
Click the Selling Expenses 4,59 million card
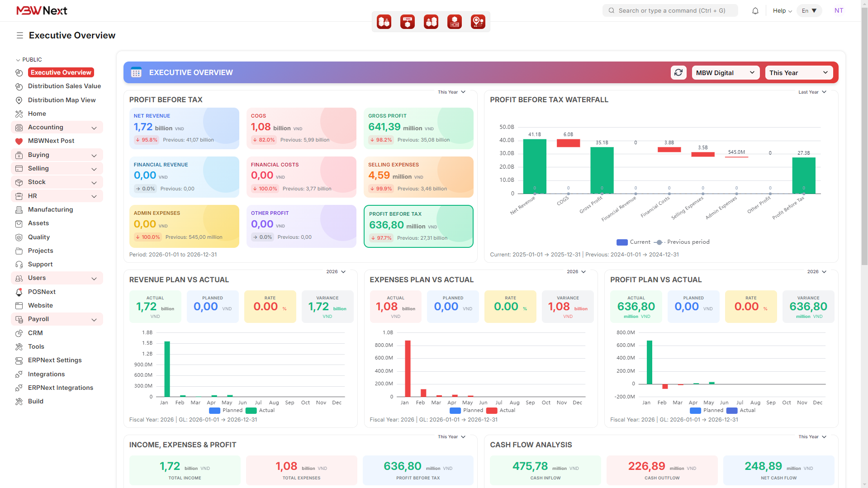pos(418,177)
